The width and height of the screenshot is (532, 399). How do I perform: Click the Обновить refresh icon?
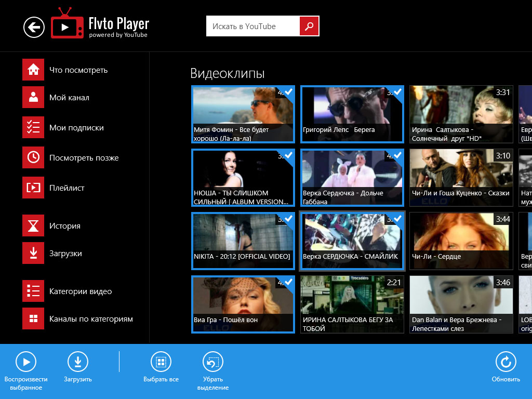tap(506, 362)
